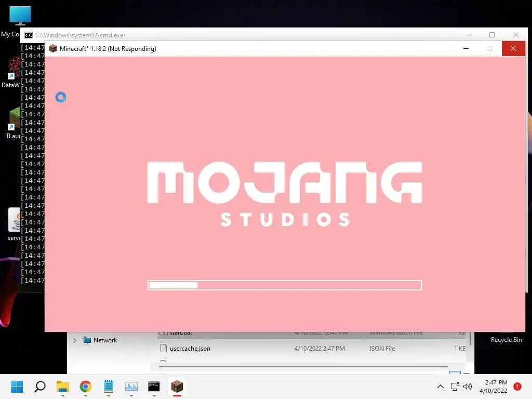
Task: Open File Explorer from the taskbar
Action: 63,386
